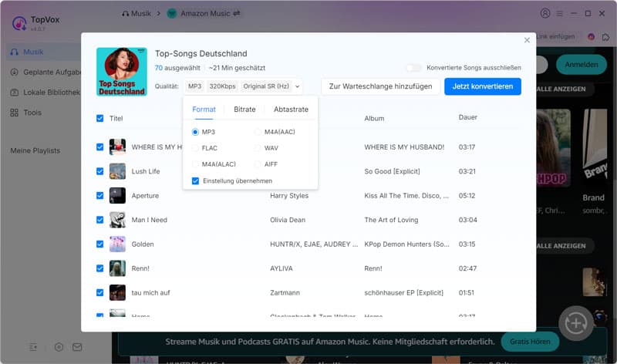Click artist Olivia Dean in list
This screenshot has width=617, height=364.
pos(288,220)
